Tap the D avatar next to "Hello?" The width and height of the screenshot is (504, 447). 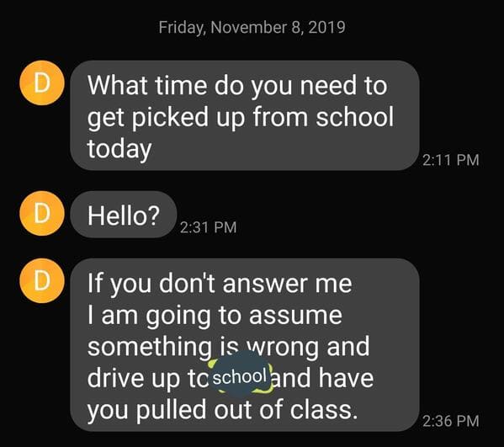[42, 214]
